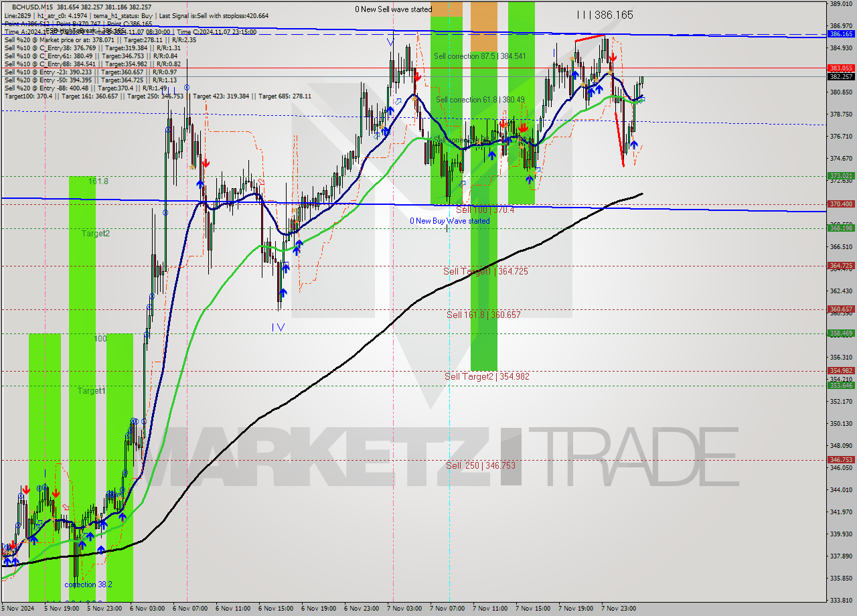
Task: Click the 'Sell Target2 | 354.982' label
Action: [x=487, y=376]
